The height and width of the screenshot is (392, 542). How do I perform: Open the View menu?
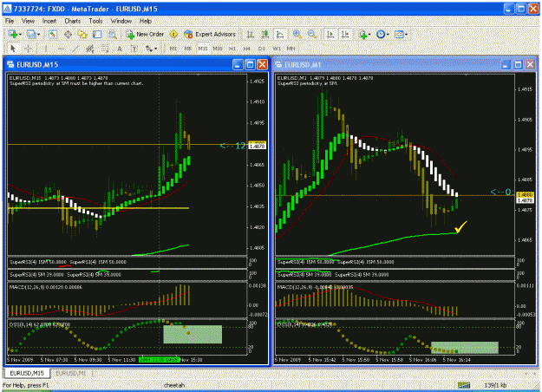(x=28, y=21)
